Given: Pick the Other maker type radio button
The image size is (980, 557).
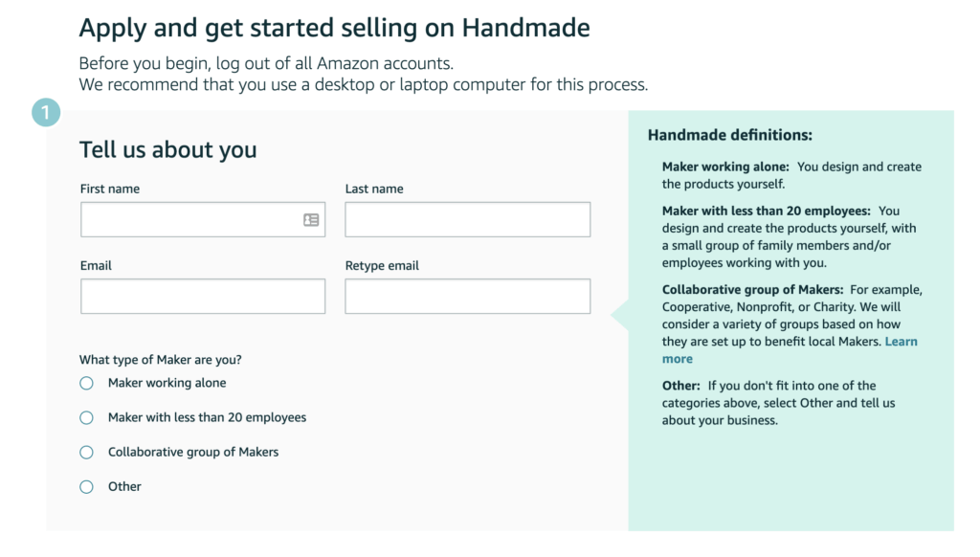Looking at the screenshot, I should [x=86, y=486].
